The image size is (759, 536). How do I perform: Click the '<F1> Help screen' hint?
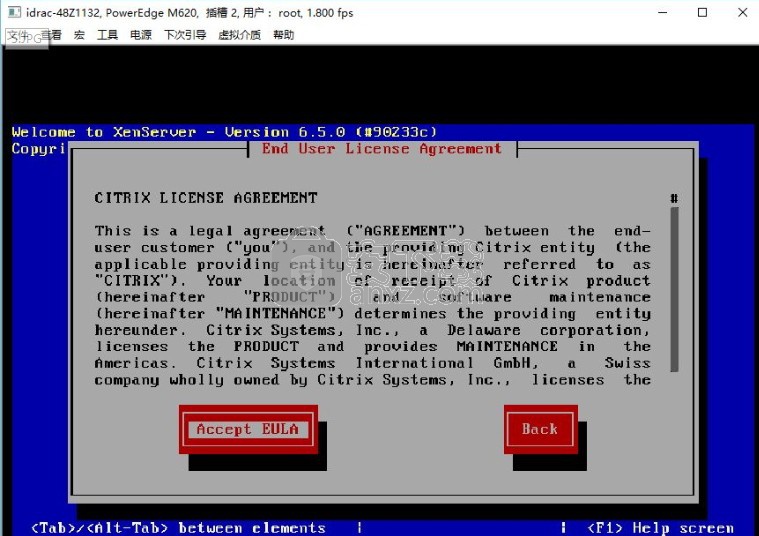pyautogui.click(x=660, y=527)
